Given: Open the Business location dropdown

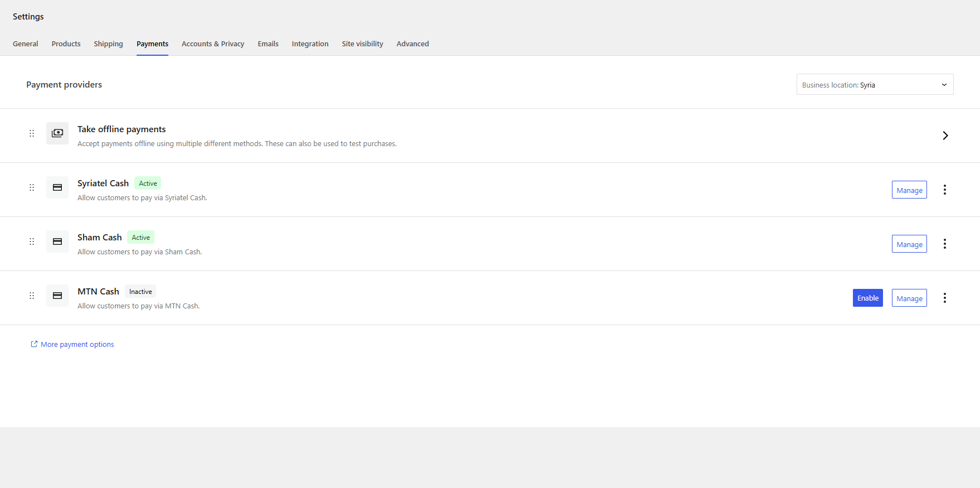Looking at the screenshot, I should (875, 84).
